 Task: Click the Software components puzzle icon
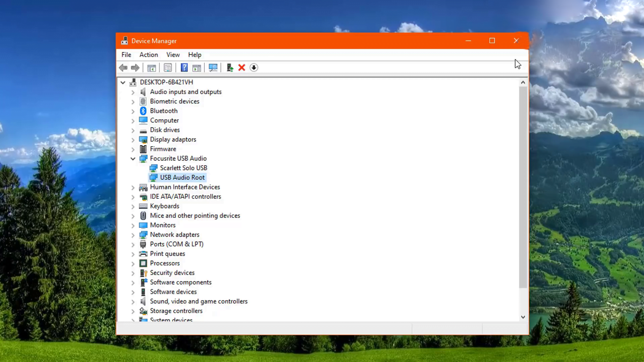[x=144, y=282]
